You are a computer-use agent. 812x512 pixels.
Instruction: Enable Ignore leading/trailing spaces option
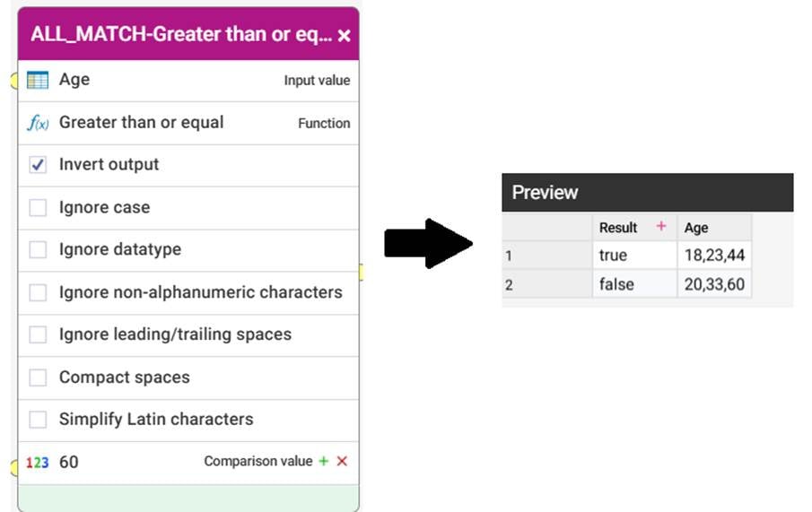[38, 334]
